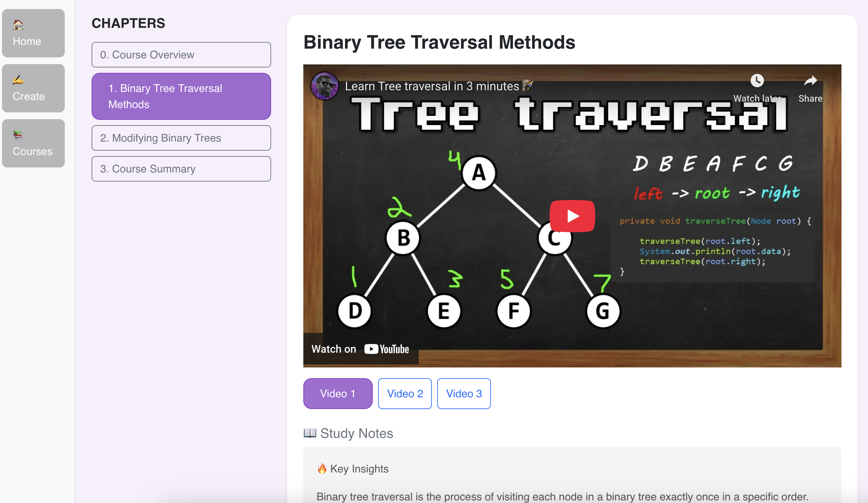Click the Study Notes book icon
The image size is (868, 503).
[x=310, y=433]
